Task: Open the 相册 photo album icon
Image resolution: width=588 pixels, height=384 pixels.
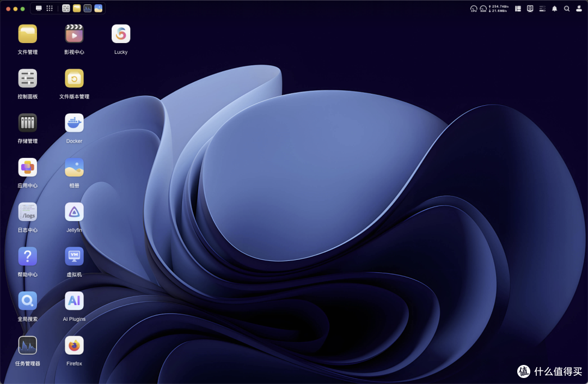Action: click(x=74, y=167)
